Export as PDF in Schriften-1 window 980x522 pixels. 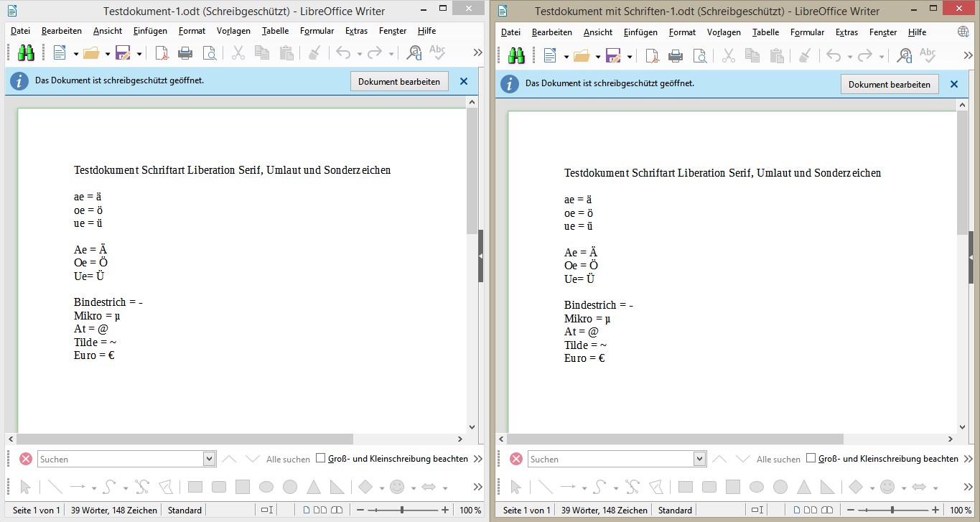653,56
